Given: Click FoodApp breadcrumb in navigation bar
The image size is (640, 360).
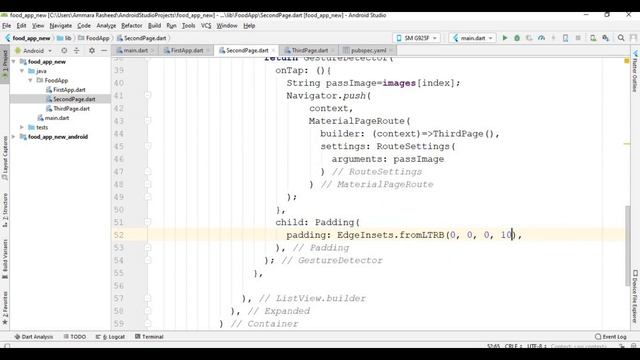Looking at the screenshot, I should point(94,38).
